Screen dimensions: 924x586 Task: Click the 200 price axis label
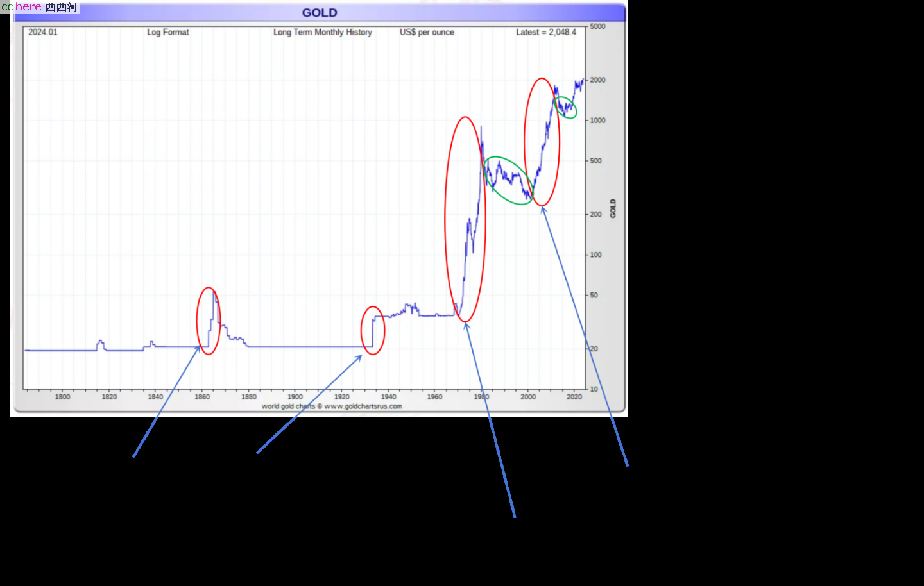pos(595,215)
